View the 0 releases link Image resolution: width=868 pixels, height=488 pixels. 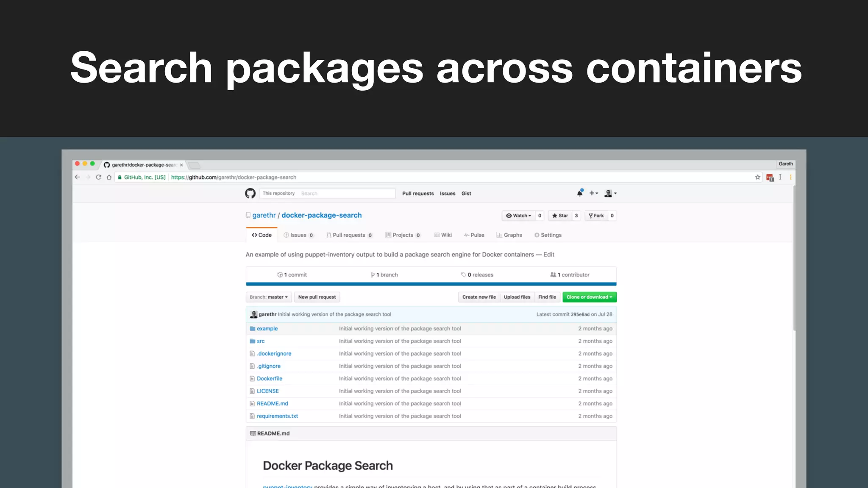477,275
